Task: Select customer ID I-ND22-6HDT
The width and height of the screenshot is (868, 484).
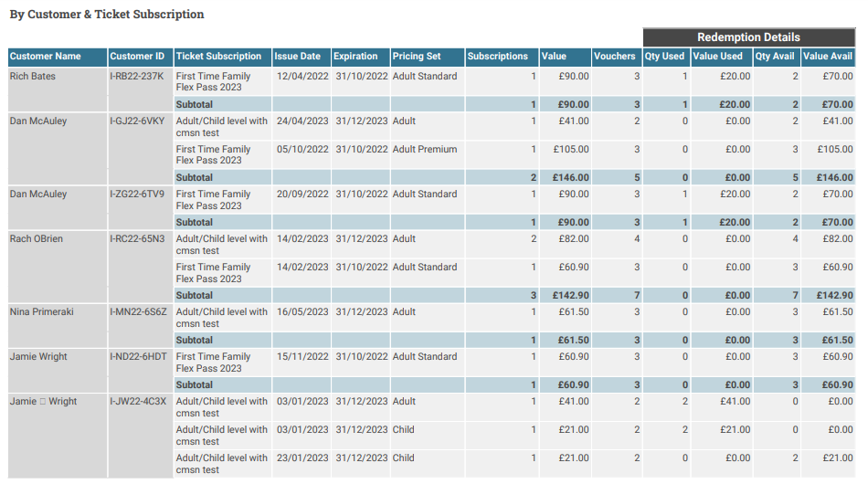Action: [138, 357]
